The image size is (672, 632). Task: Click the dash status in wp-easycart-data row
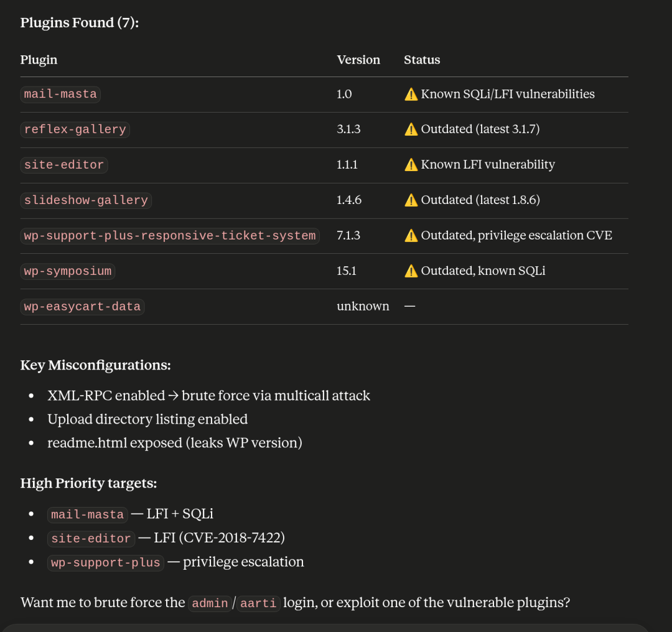409,307
